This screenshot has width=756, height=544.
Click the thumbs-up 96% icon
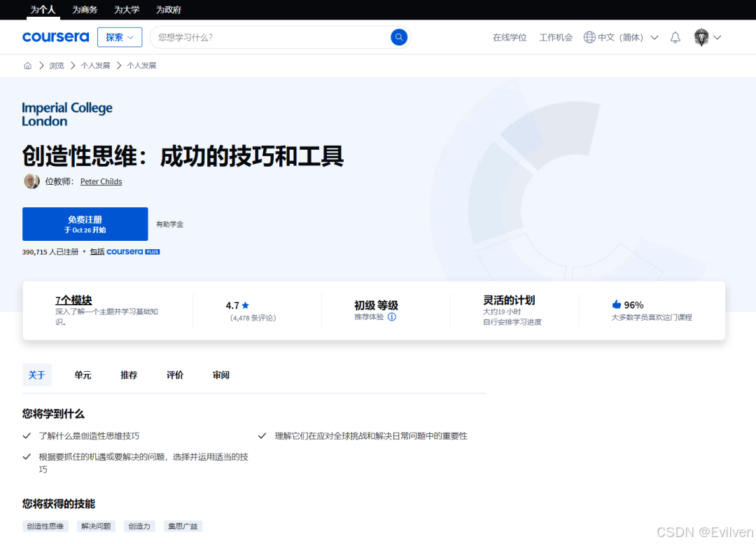point(616,305)
